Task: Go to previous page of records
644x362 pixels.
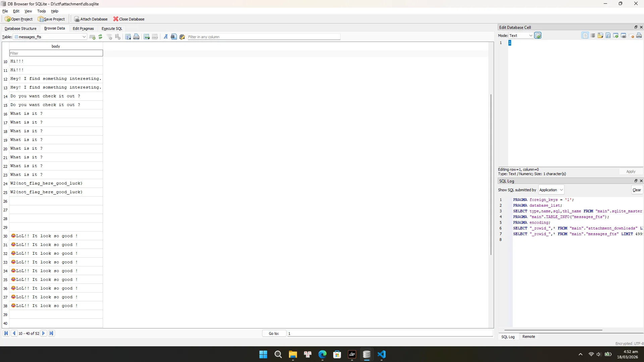Action: tap(14, 333)
